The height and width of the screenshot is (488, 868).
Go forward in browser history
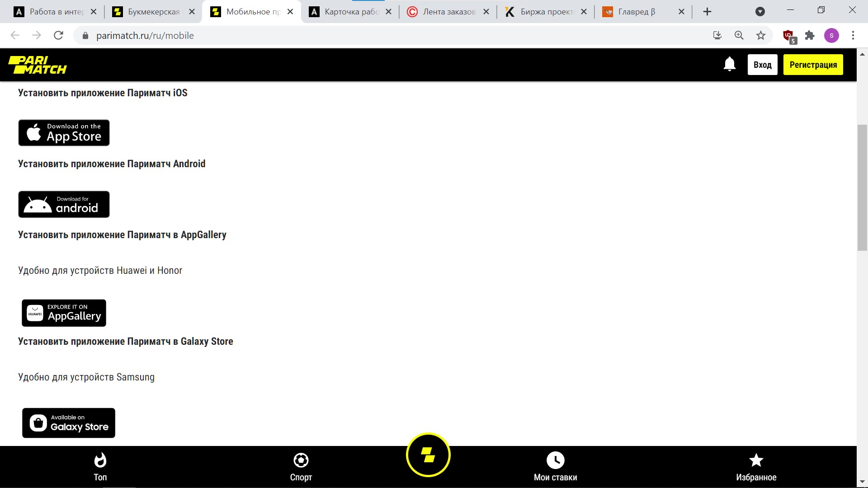pyautogui.click(x=37, y=35)
